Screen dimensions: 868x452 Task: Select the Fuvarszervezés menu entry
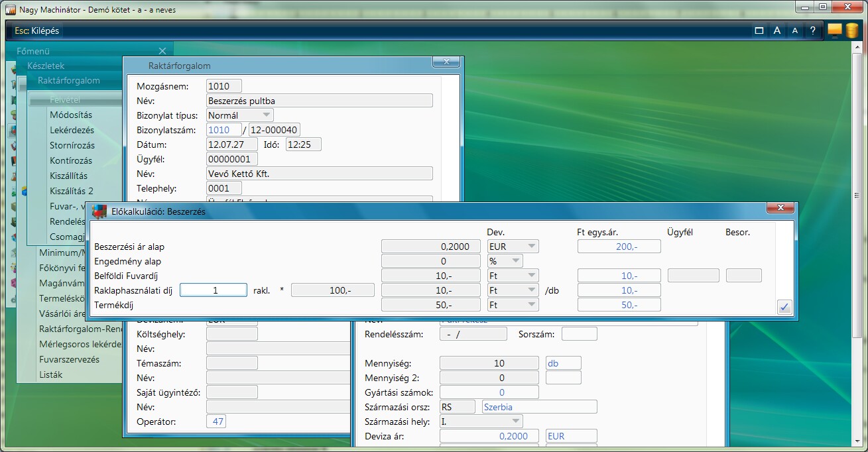(69, 359)
